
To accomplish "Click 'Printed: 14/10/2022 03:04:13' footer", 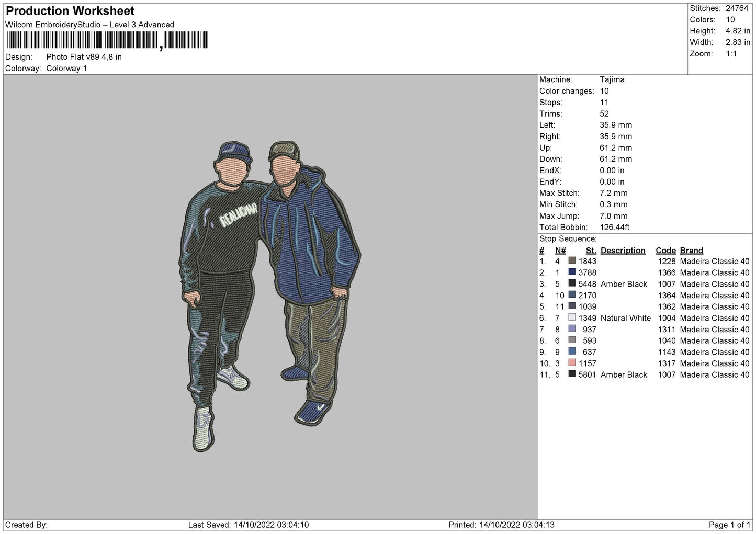I will (x=501, y=525).
